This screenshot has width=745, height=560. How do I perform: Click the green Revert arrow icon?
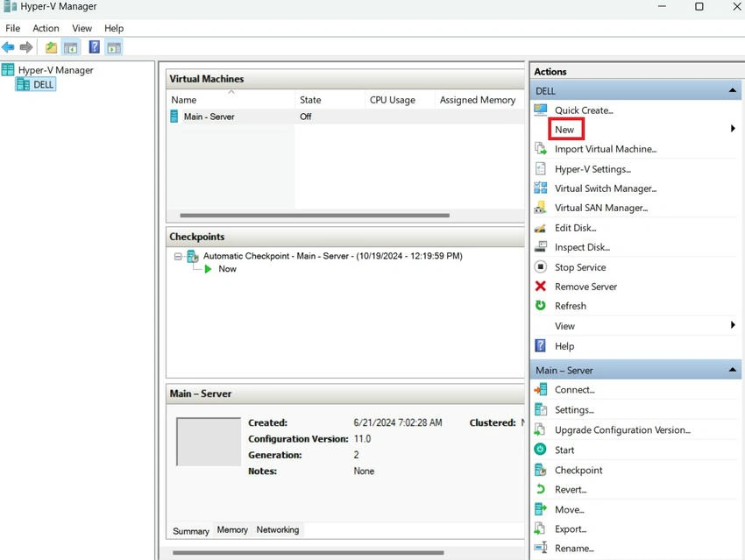click(540, 489)
